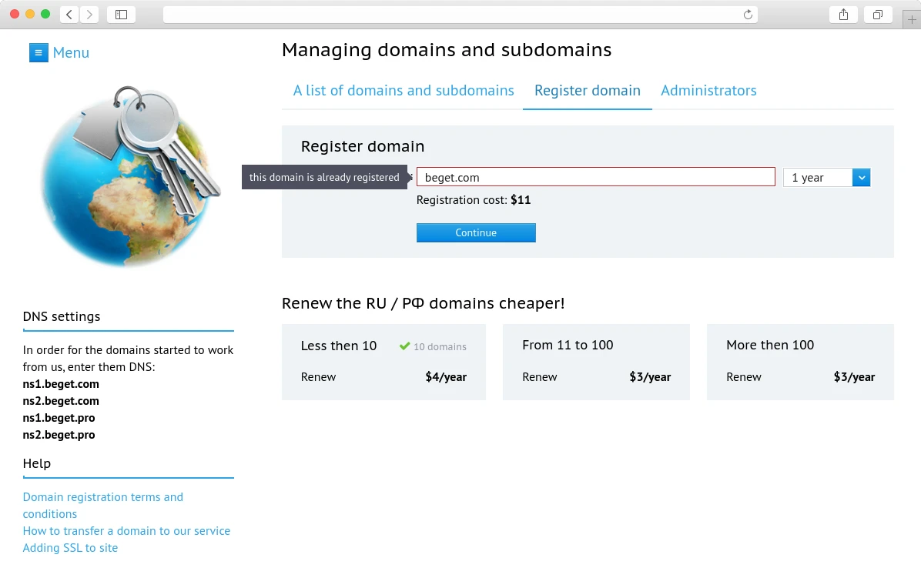Image resolution: width=921 pixels, height=588 pixels.
Task: Open Domain registration terms and conditions
Action: click(x=103, y=505)
